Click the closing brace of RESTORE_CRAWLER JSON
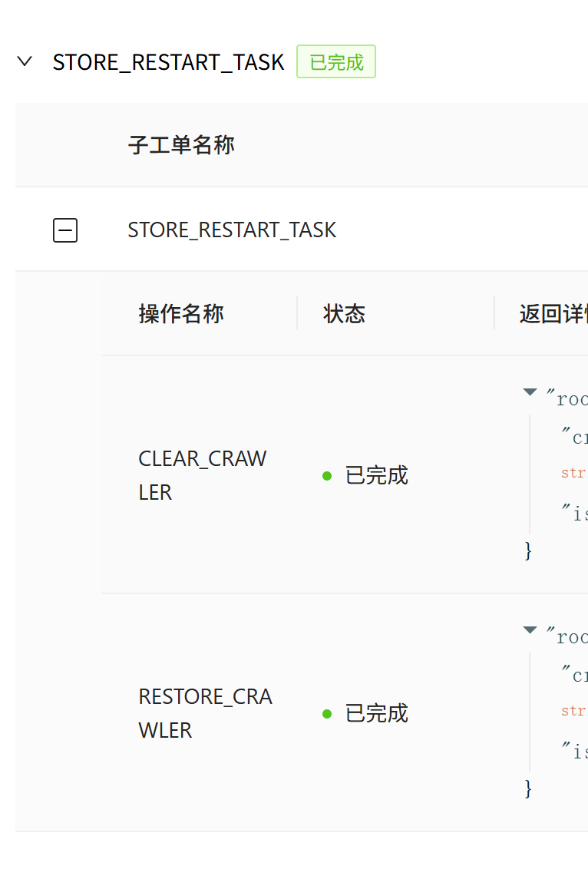The height and width of the screenshot is (869, 588). (527, 788)
